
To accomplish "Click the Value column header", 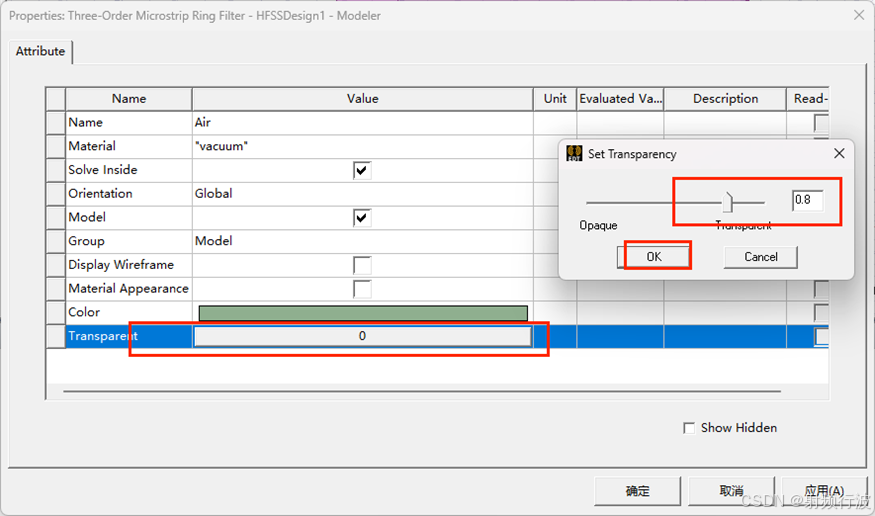I will [x=363, y=99].
